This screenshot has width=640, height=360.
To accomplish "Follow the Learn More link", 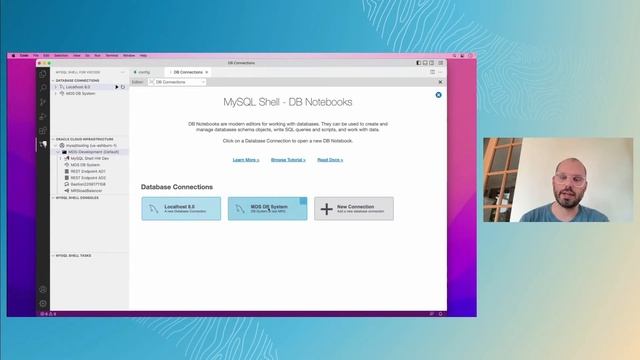I will 246,160.
